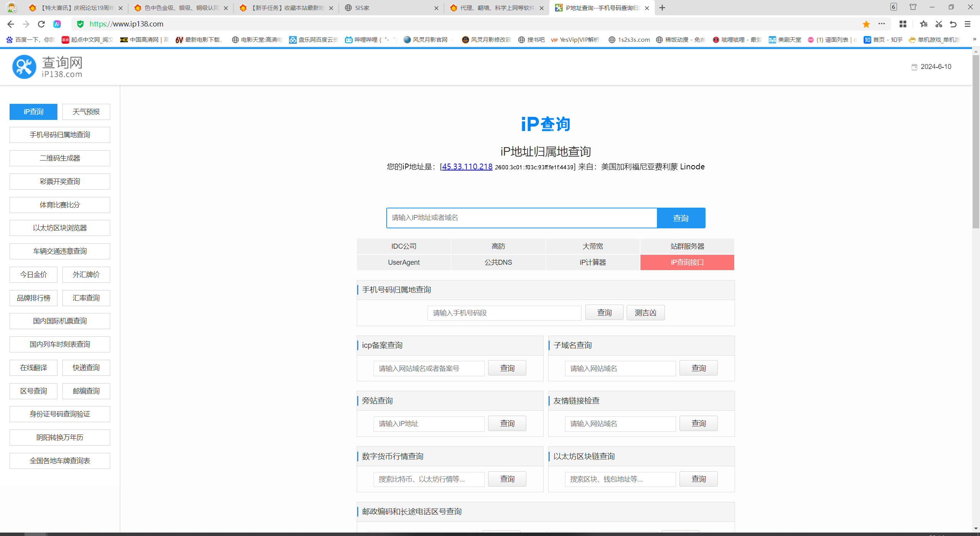
Task: Expand the bookmarks overflow chevron
Action: click(974, 39)
